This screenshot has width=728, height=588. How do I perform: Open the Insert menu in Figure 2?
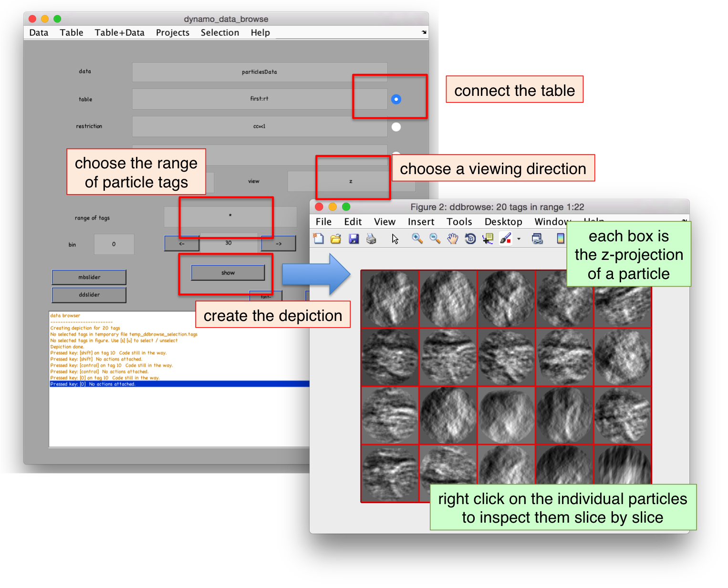point(421,222)
